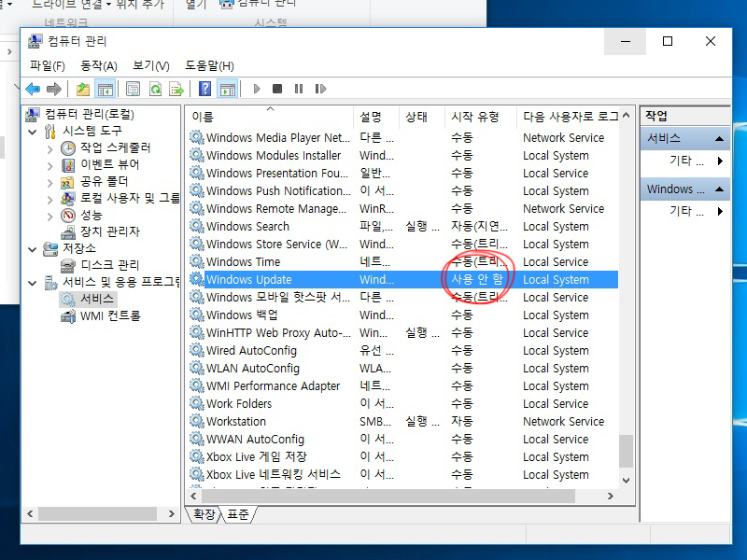Select Windows 백업 service
The width and height of the screenshot is (747, 560).
403,315
